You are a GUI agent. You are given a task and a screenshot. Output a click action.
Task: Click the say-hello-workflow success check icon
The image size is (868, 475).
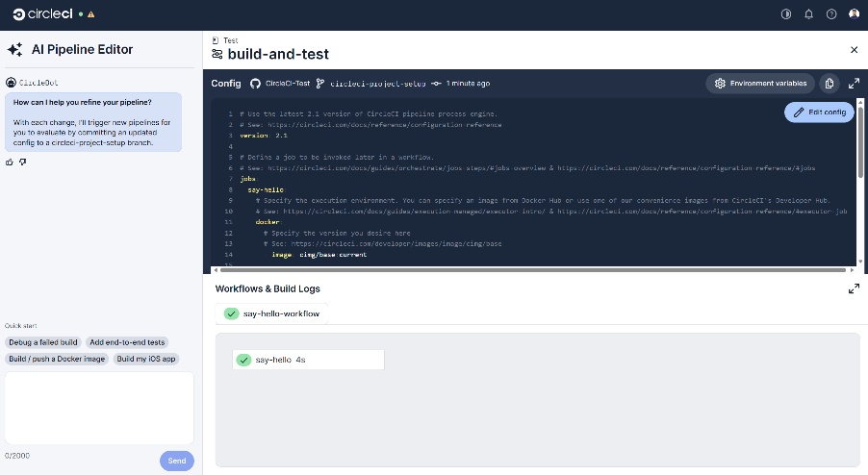click(231, 313)
